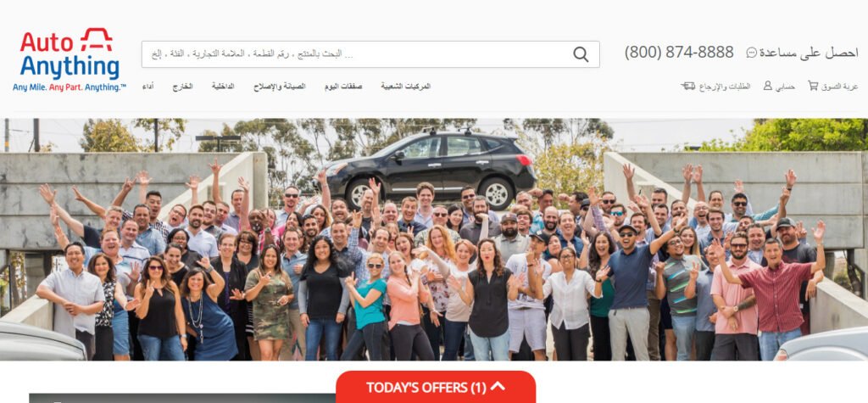Open the الداخلية category menu
The height and width of the screenshot is (403, 868).
tap(223, 87)
